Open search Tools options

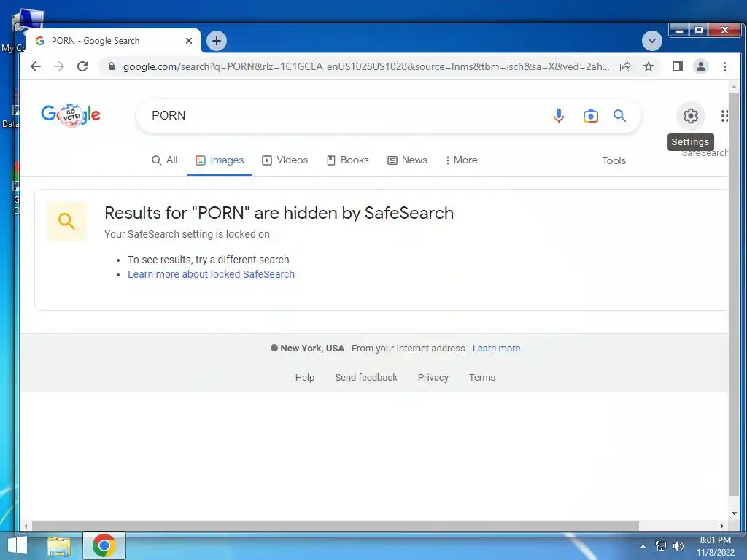click(614, 161)
